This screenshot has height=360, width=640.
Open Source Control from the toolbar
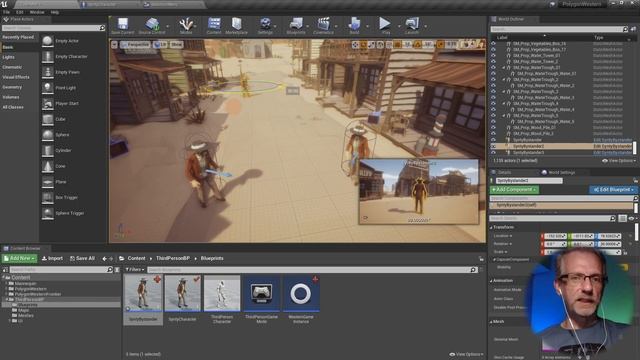(x=152, y=25)
